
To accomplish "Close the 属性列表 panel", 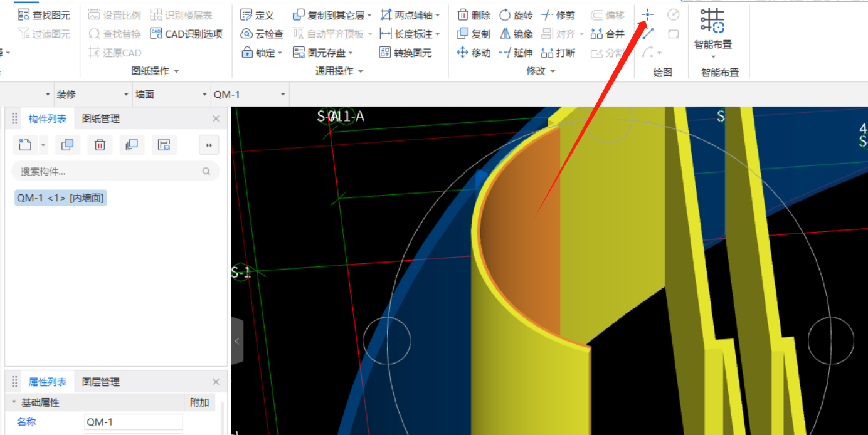I will (216, 382).
